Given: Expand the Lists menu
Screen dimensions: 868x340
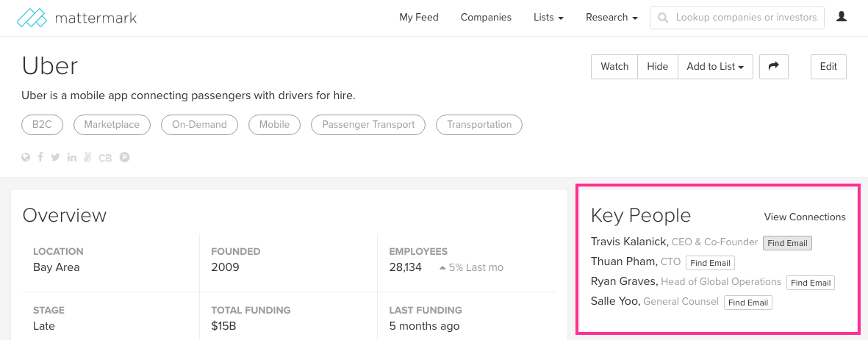Looking at the screenshot, I should (548, 18).
